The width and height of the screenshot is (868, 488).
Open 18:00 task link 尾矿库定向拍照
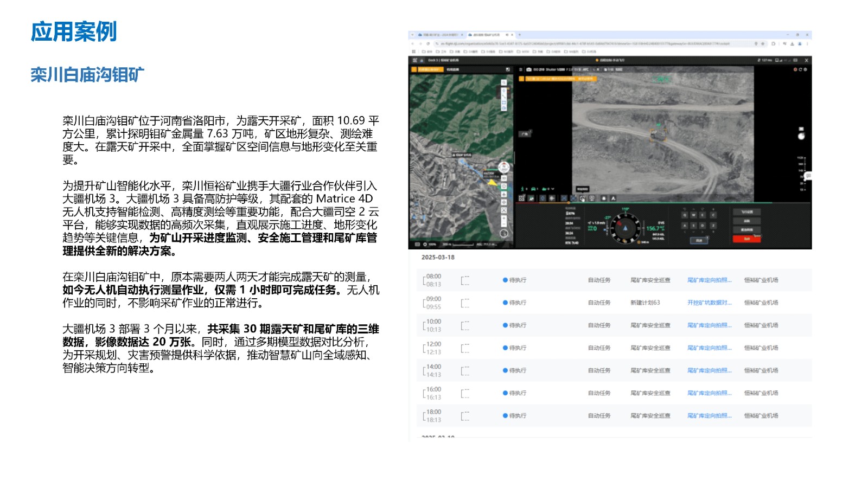(709, 416)
